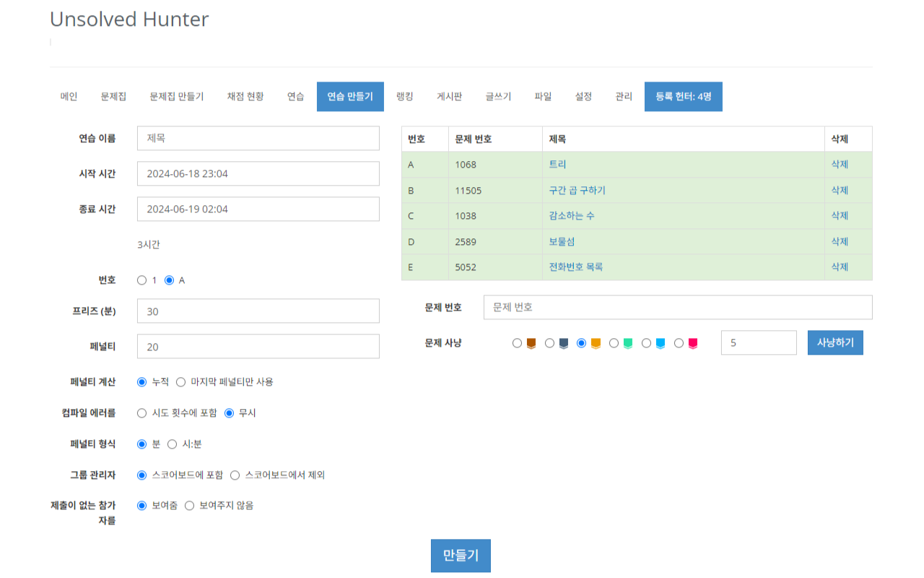The height and width of the screenshot is (578, 924).
Task: Select numbering option A
Action: coord(170,280)
